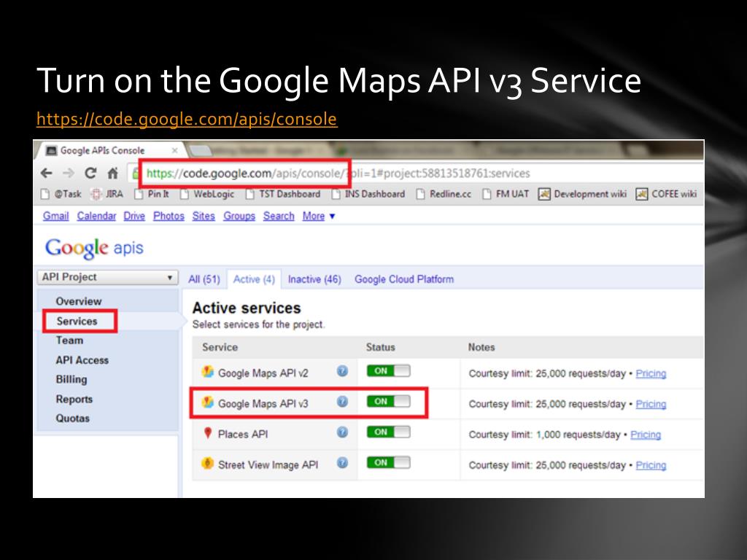Click the Status column header
747x560 pixels.
(x=380, y=347)
